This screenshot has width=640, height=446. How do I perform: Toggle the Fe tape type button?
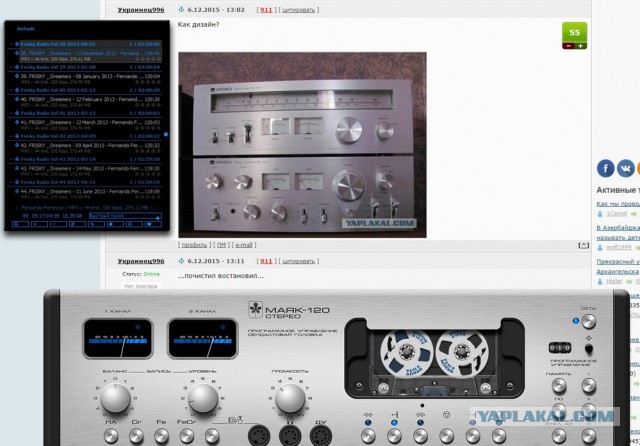pos(161,436)
